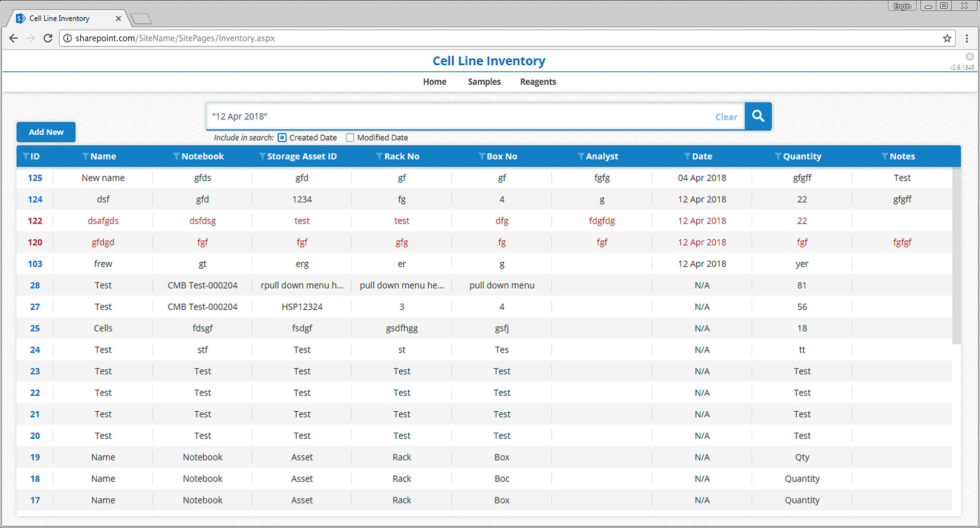Open the settings gear icon

(969, 57)
